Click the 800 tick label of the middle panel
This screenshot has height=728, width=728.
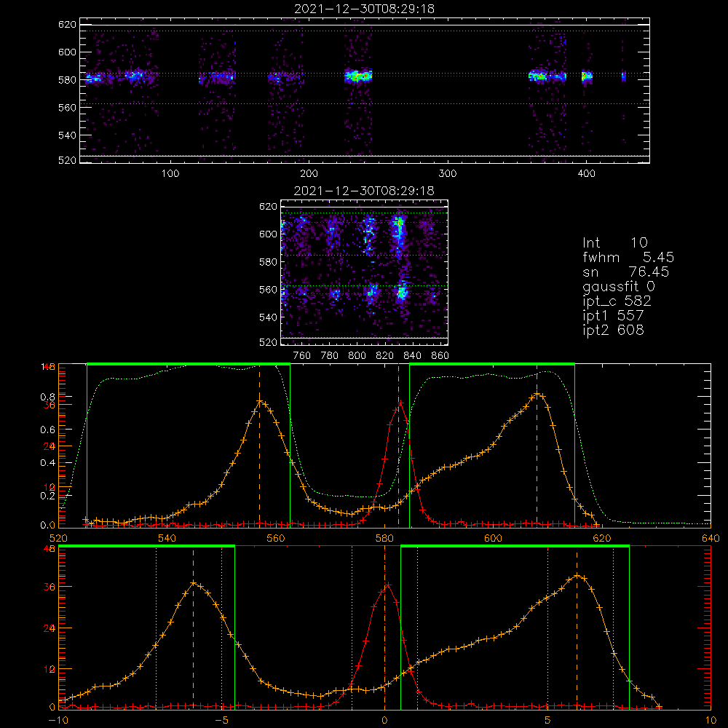[357, 356]
